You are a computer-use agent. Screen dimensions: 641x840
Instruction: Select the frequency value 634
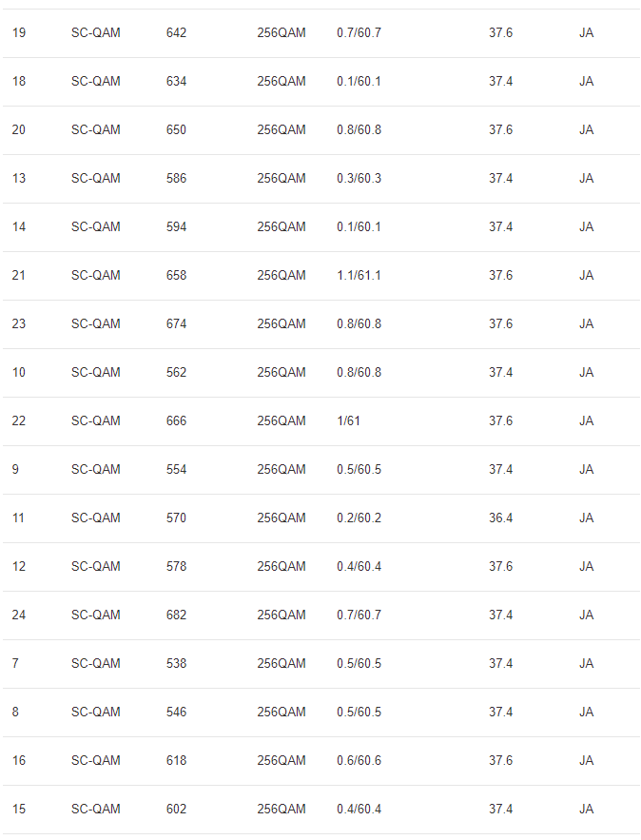pyautogui.click(x=176, y=82)
